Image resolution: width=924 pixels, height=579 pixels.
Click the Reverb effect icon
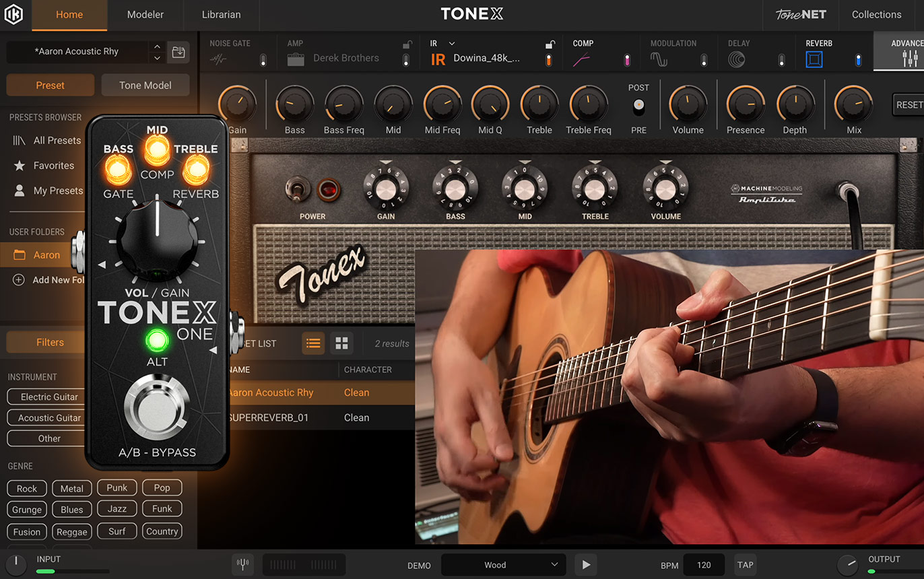tap(814, 60)
